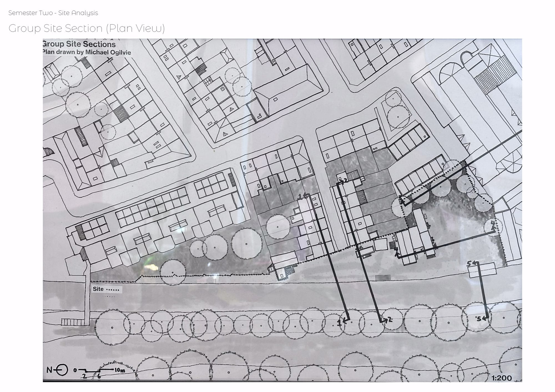Viewport: 555px width, 392px height.
Task: Click the 'Group Site Sections' drawing heading
Action: coord(79,44)
